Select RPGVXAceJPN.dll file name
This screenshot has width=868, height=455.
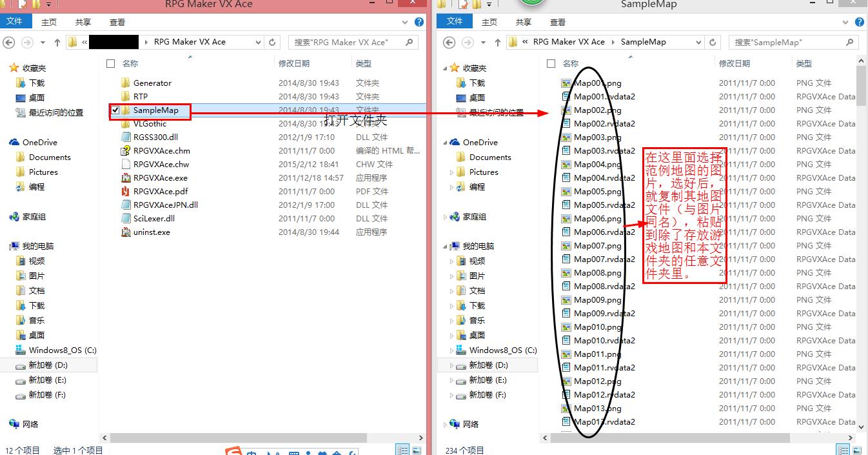(166, 205)
